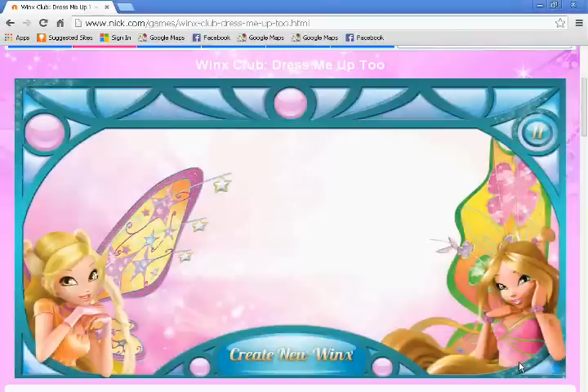Close the Winx Club browser tab
The height and width of the screenshot is (392, 588).
107,7
